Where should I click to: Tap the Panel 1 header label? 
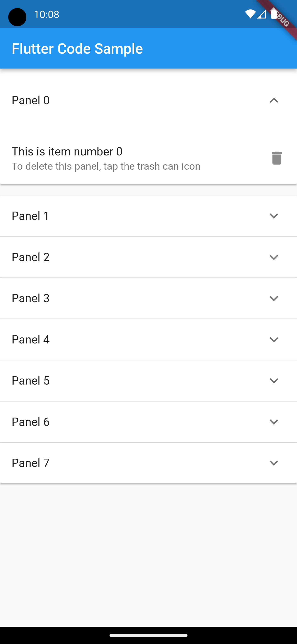click(x=31, y=216)
